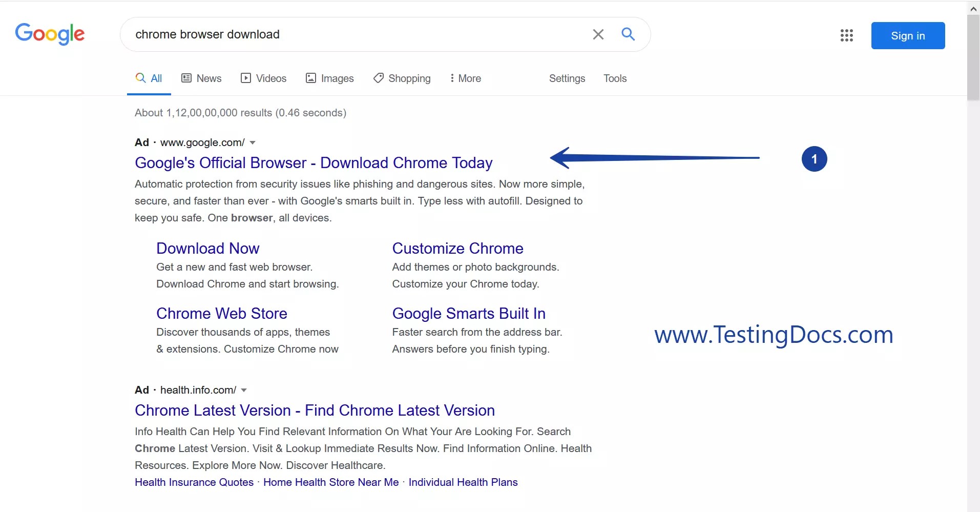The width and height of the screenshot is (980, 512).
Task: Click the Shopping tab tag icon
Action: (379, 78)
